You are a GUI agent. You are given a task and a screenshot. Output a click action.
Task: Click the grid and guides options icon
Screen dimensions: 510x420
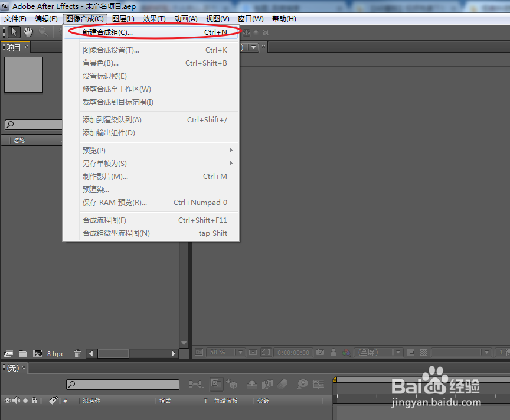tap(253, 352)
